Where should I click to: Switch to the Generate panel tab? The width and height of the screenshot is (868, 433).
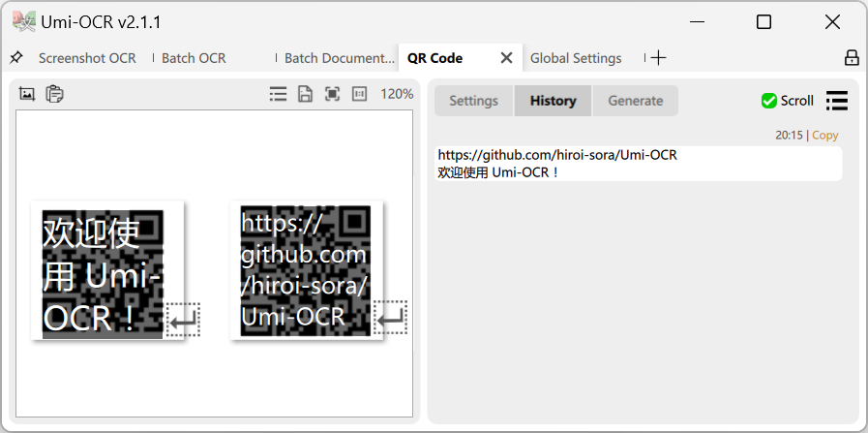(636, 101)
